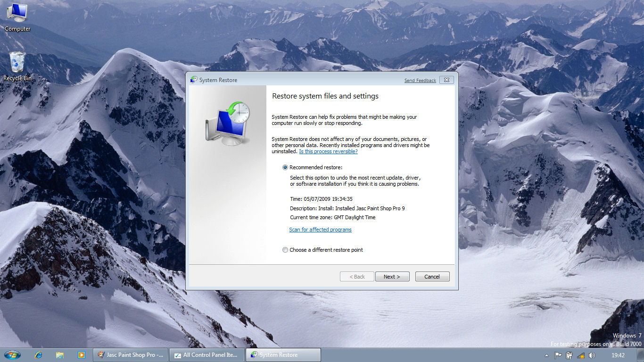This screenshot has width=644, height=362.
Task: Switch to Jasc Paint Shop Pro taskbar window
Action: pyautogui.click(x=131, y=355)
